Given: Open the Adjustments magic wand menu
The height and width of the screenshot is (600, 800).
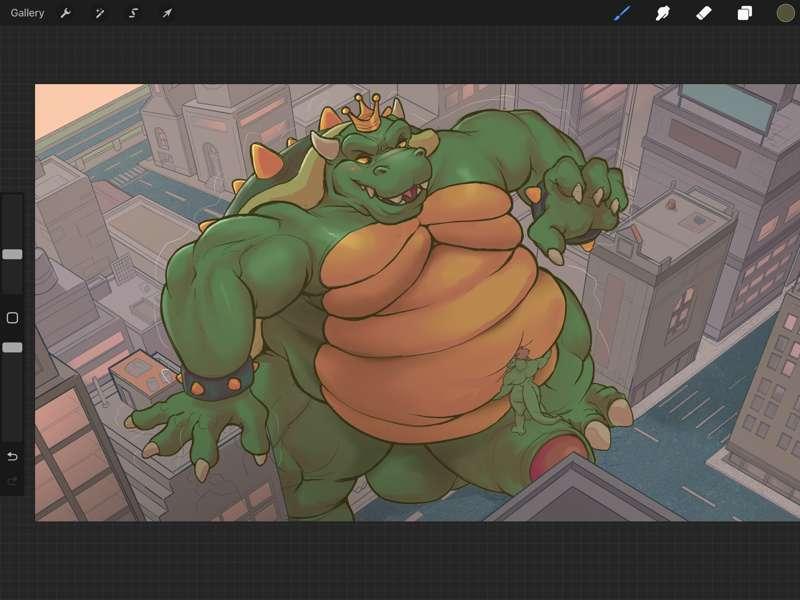Looking at the screenshot, I should coord(99,13).
